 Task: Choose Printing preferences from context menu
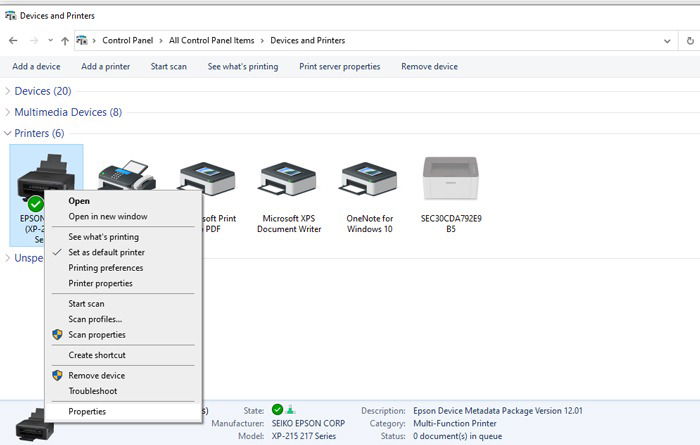pyautogui.click(x=105, y=268)
